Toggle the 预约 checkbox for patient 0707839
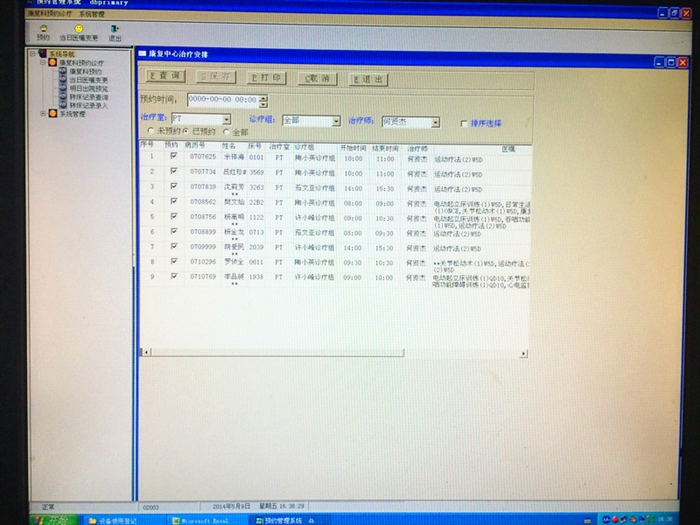The image size is (700, 525). click(174, 186)
